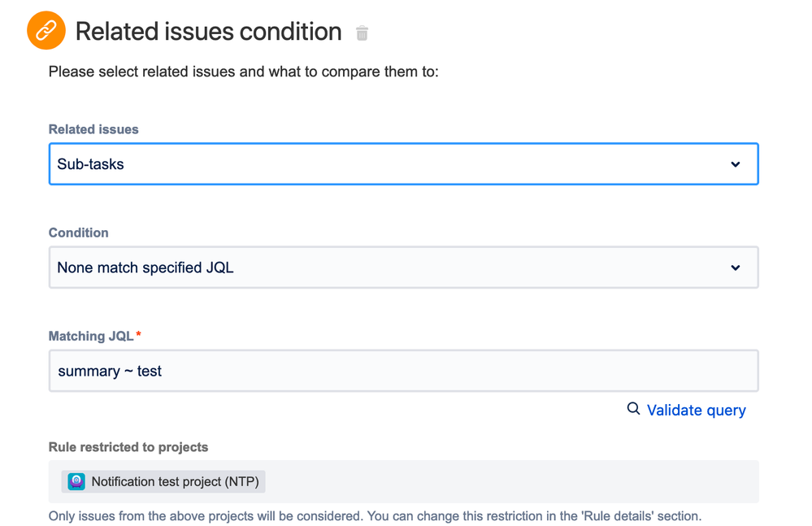Click the 'Rule restricted to projects' label

[128, 447]
